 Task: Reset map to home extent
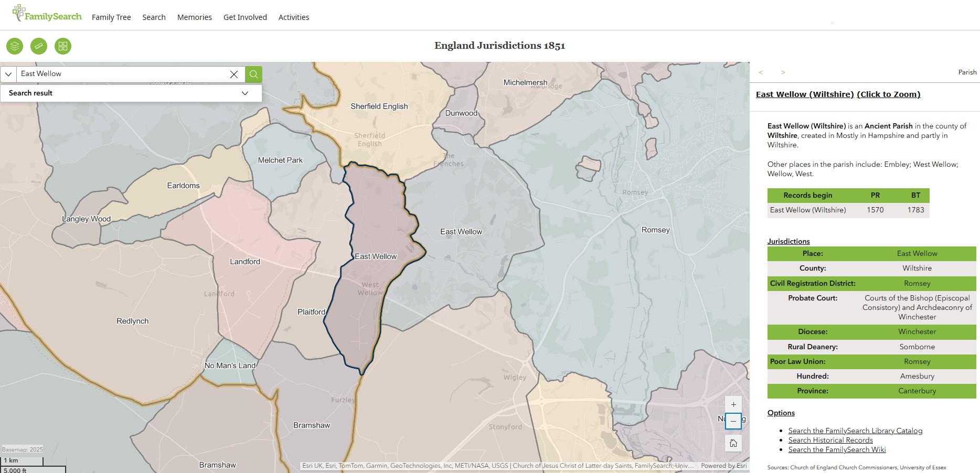click(x=733, y=443)
